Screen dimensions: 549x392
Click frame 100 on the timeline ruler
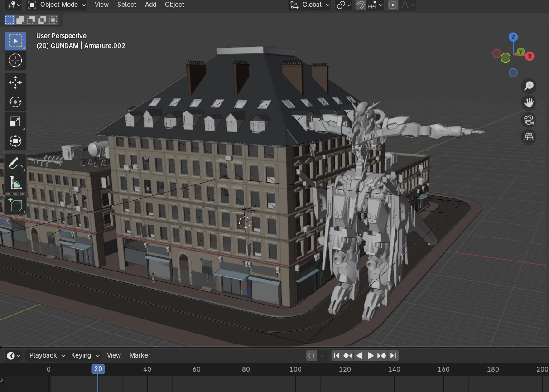295,369
